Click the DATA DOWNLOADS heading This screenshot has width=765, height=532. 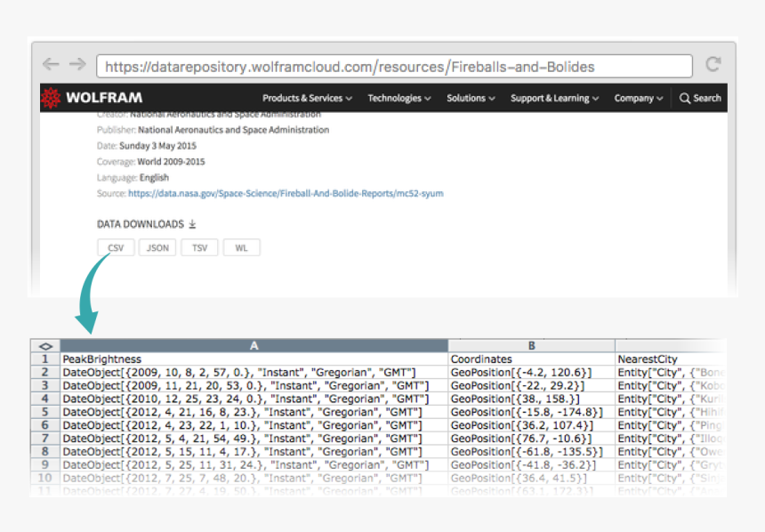coord(141,224)
